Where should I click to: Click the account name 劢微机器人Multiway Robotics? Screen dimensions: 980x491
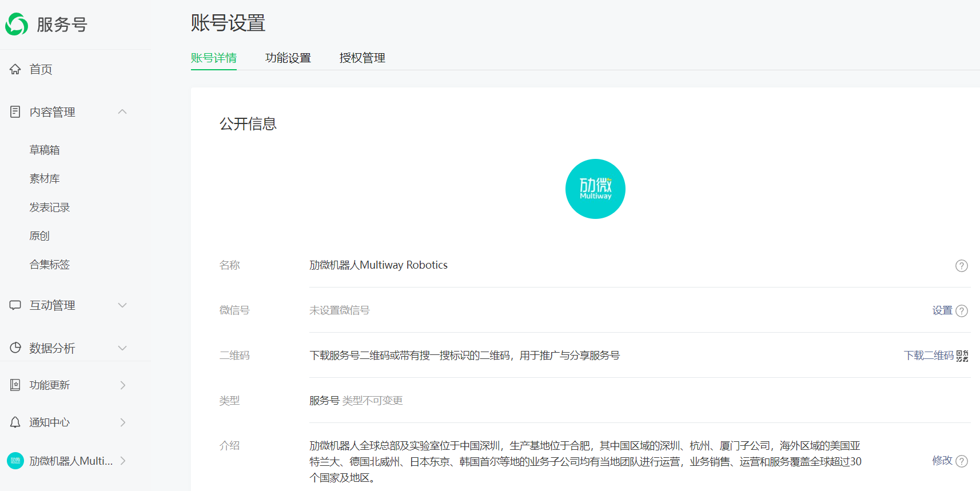(379, 265)
